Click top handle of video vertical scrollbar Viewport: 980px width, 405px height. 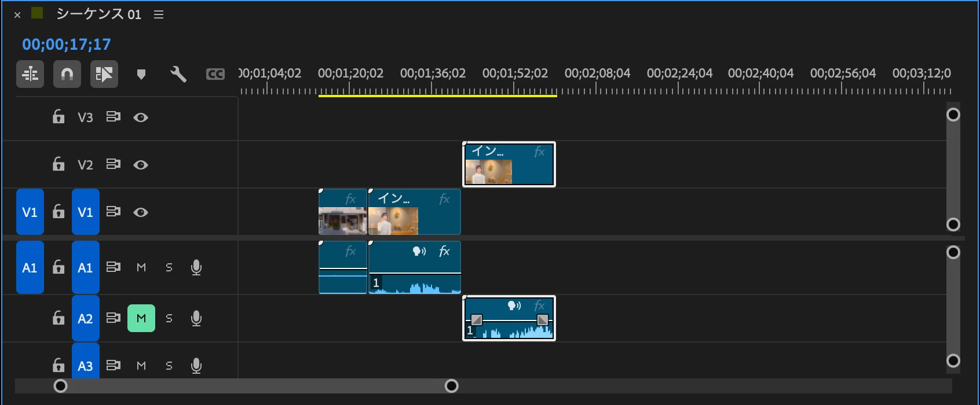pyautogui.click(x=953, y=115)
